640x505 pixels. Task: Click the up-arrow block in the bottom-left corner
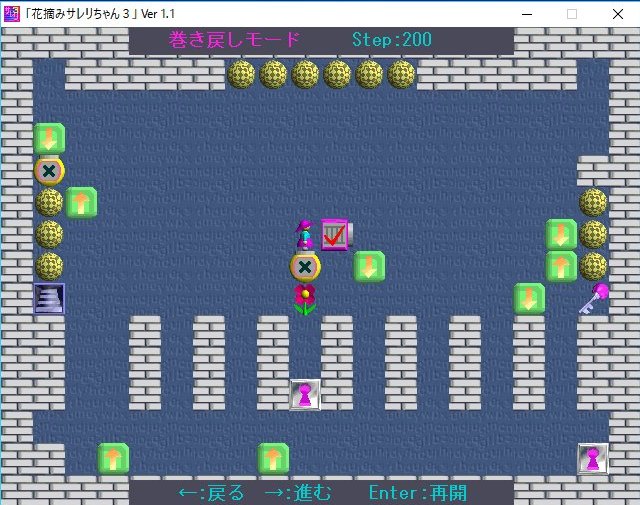113,459
